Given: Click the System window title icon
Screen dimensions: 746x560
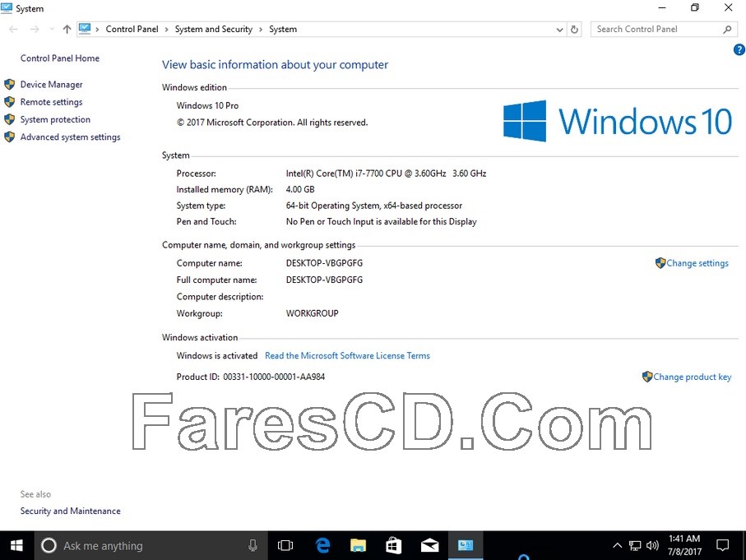Looking at the screenshot, I should (x=7, y=8).
